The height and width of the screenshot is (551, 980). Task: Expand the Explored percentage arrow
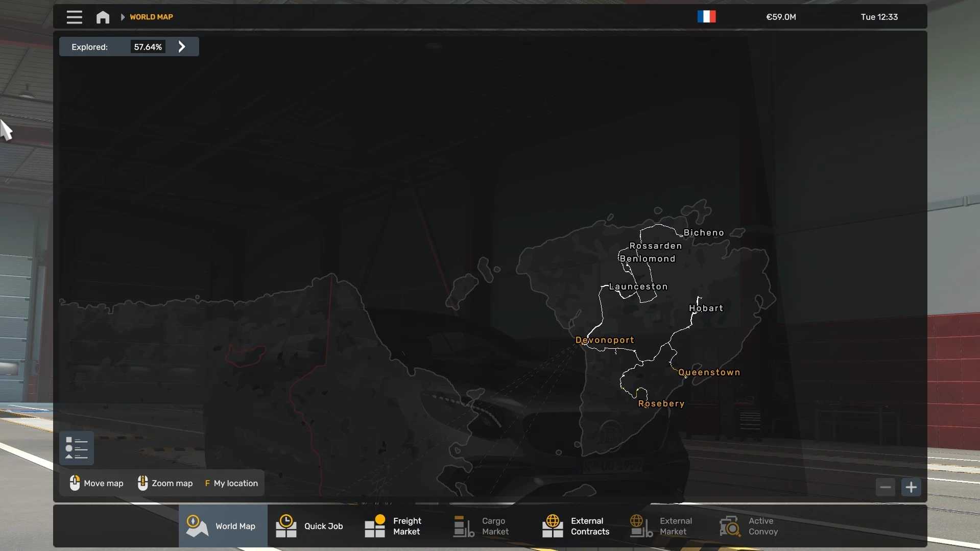coord(182,47)
